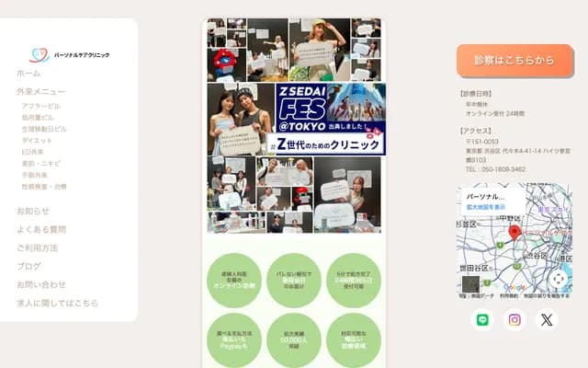
Task: Select 不眠外来 submenu item
Action: click(35, 175)
